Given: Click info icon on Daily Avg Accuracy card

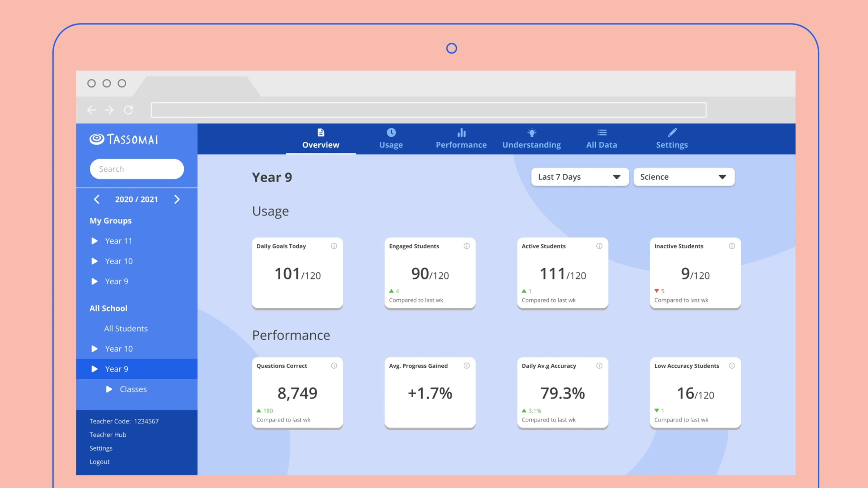Looking at the screenshot, I should (x=599, y=366).
